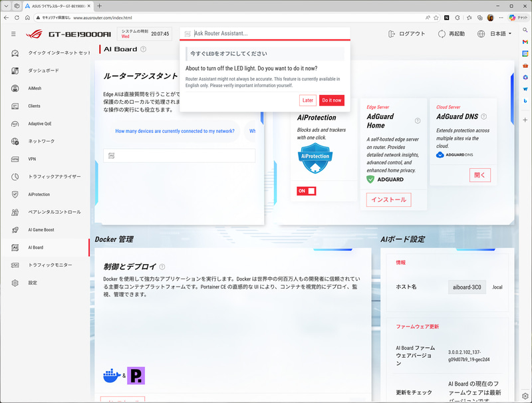Open the Adaptive QoE sidebar icon
532x403 pixels.
(x=15, y=124)
